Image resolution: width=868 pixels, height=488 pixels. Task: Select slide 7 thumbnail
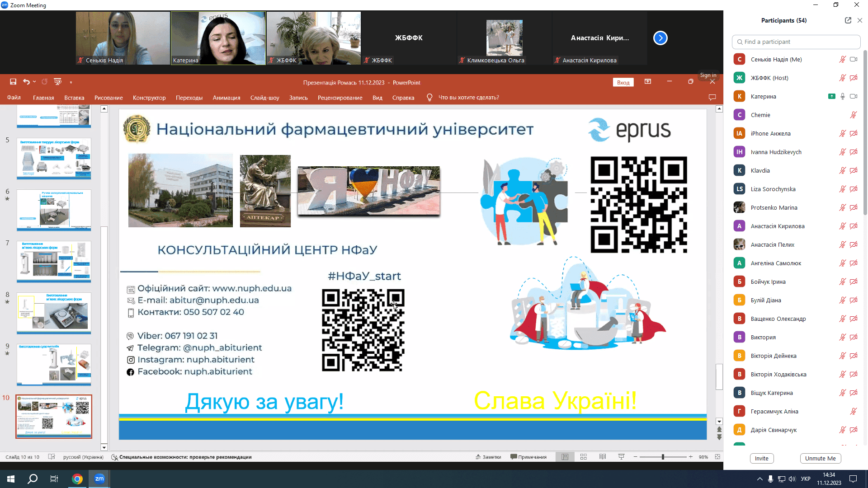coord(54,262)
